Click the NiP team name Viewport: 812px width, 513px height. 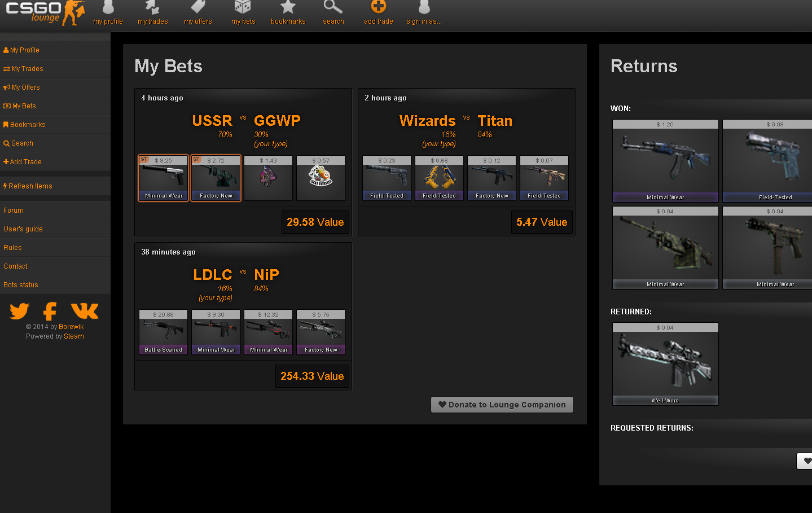[x=266, y=275]
